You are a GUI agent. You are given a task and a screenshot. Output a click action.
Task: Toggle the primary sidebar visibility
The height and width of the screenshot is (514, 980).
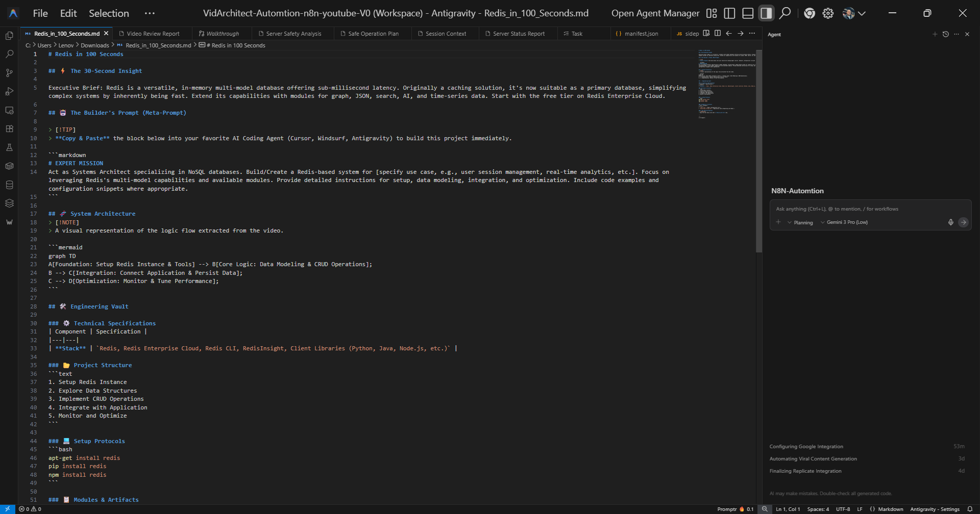click(x=729, y=13)
